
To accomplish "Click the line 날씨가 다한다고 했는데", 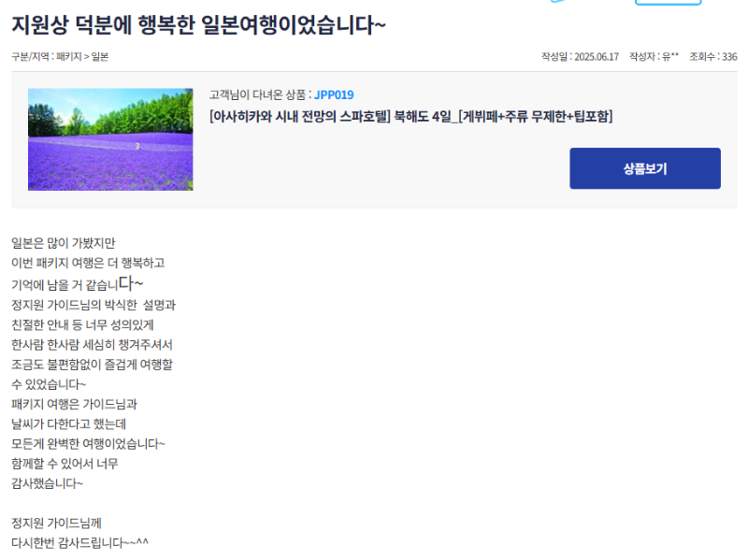I will point(68,424).
